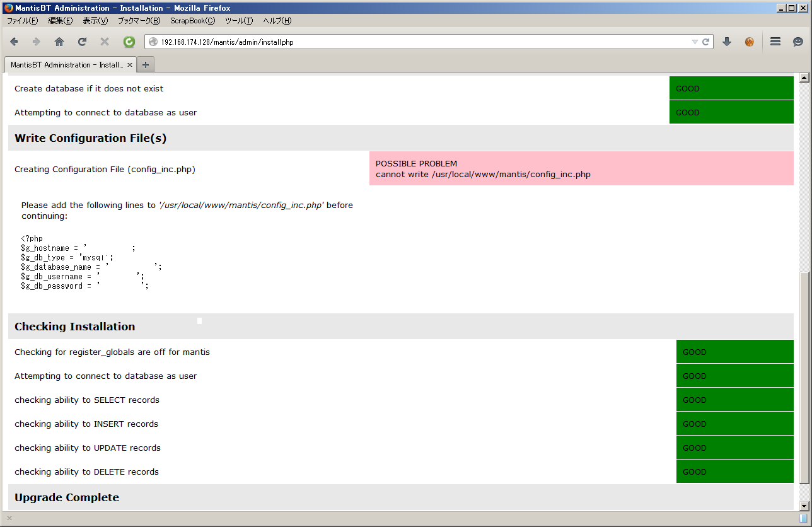Click the orange add-on icon in toolbar
The width and height of the screenshot is (812, 527).
coord(750,42)
